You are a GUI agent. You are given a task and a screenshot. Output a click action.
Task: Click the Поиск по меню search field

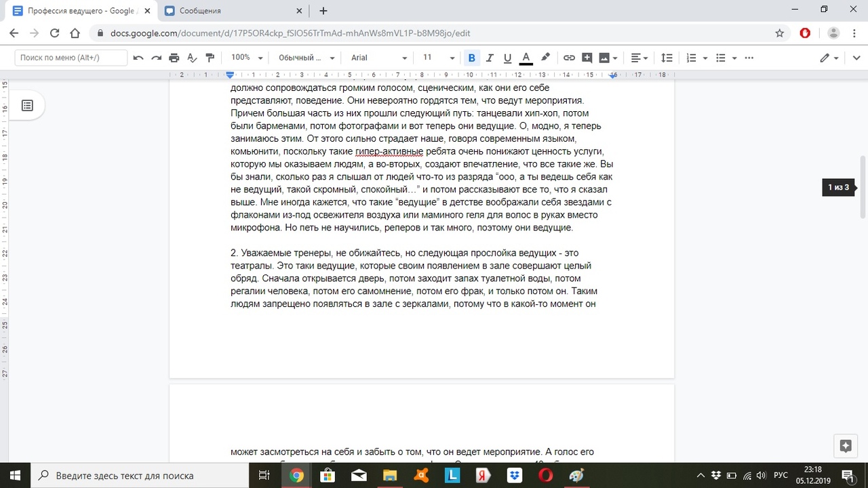(x=71, y=58)
